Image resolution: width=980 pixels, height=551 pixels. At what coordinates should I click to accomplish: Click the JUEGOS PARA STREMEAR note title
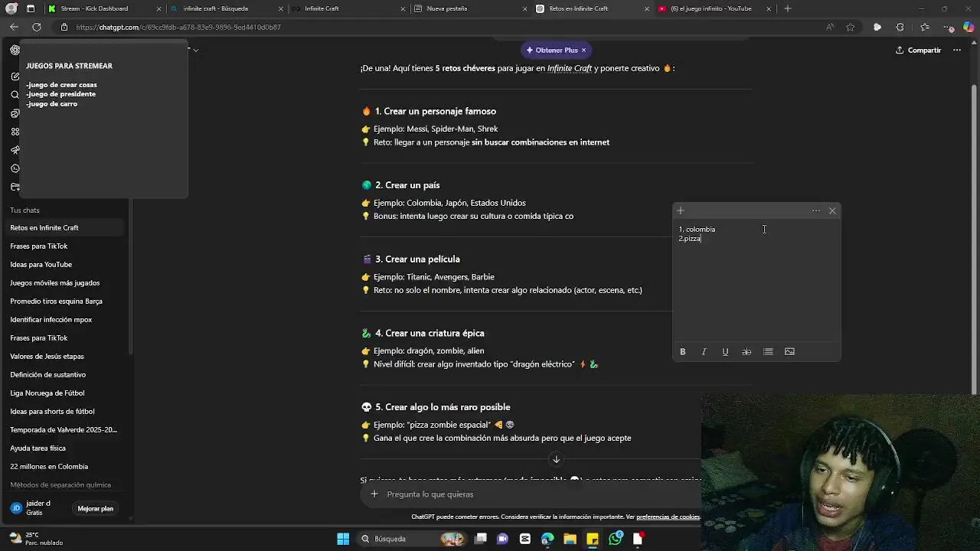point(69,66)
